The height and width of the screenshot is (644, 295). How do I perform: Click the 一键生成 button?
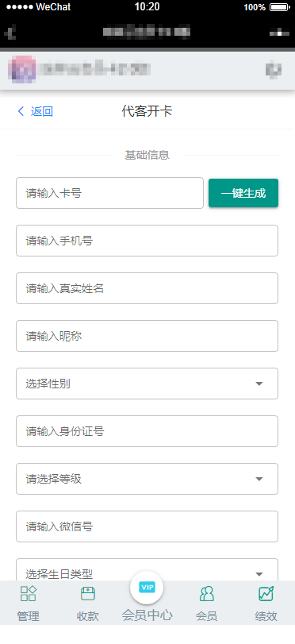pos(243,193)
